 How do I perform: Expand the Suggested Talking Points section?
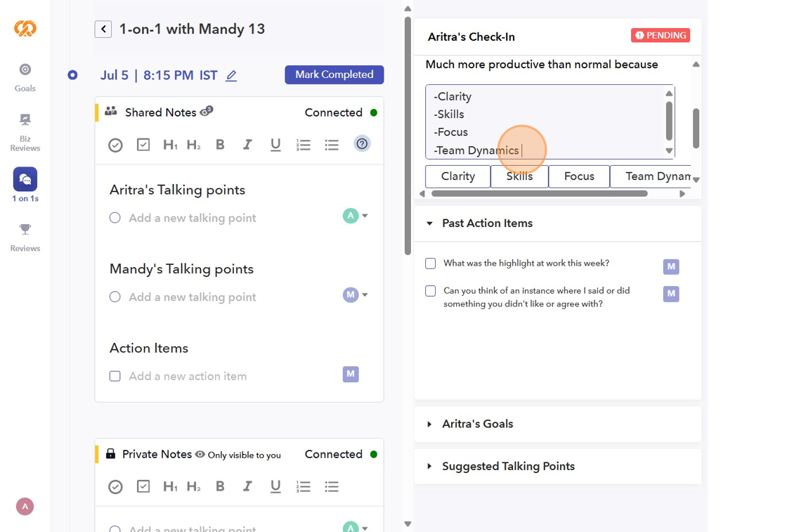pyautogui.click(x=429, y=466)
